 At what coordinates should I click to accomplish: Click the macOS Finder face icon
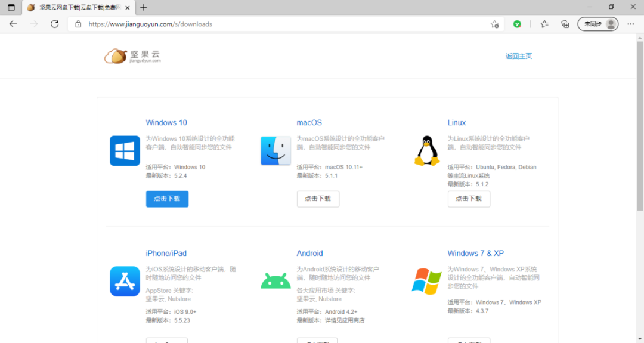pyautogui.click(x=275, y=151)
